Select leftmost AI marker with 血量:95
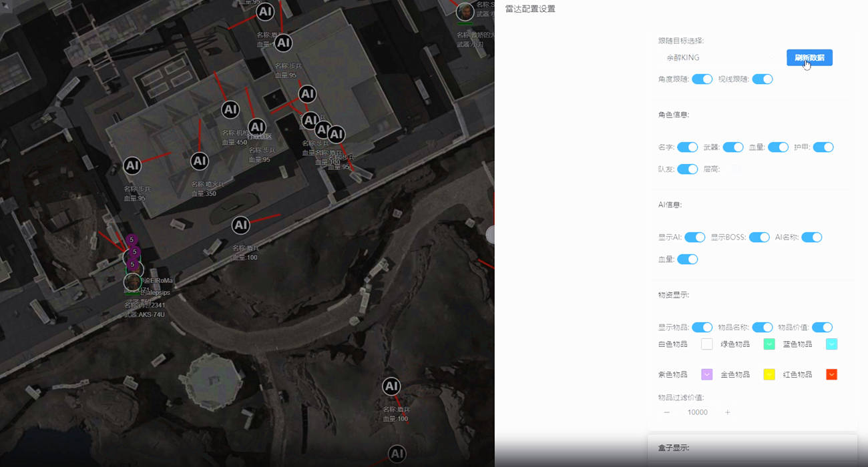 tap(132, 165)
